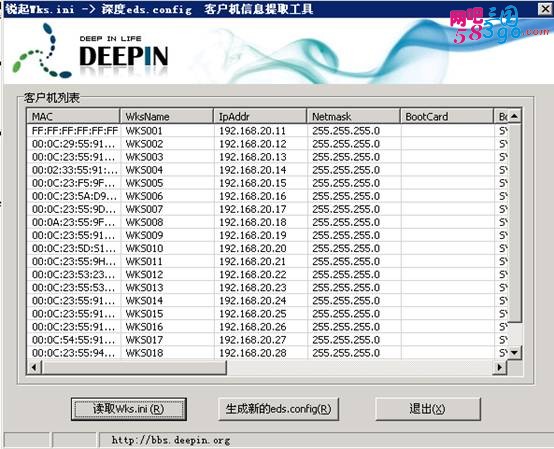Select the WKS001 row
Screen dimensions: 554x449
pos(267,131)
